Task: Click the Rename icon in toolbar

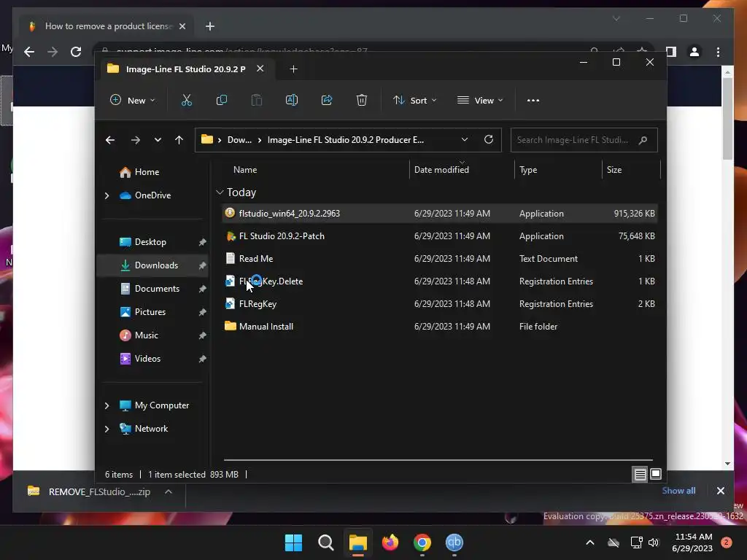Action: [x=292, y=100]
